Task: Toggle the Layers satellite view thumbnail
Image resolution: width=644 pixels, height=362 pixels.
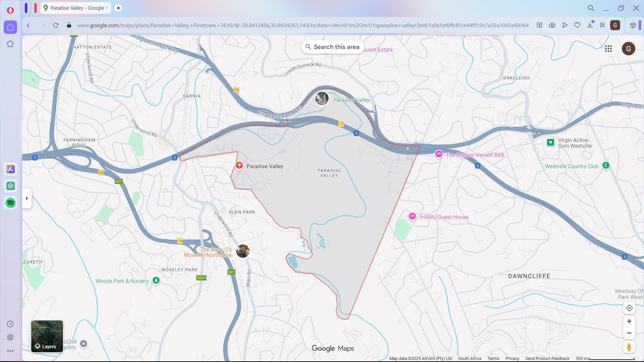Action: pos(47,336)
